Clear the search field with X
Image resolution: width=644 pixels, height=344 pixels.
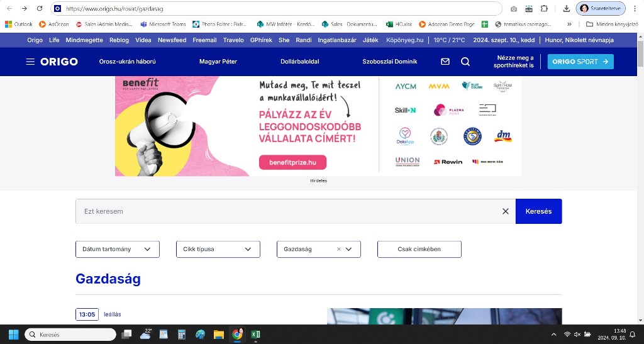click(506, 211)
